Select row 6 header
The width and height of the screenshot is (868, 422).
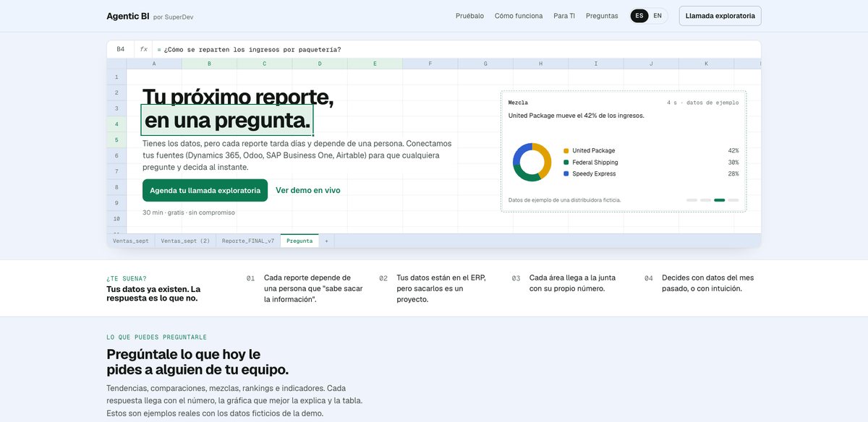[x=116, y=155]
